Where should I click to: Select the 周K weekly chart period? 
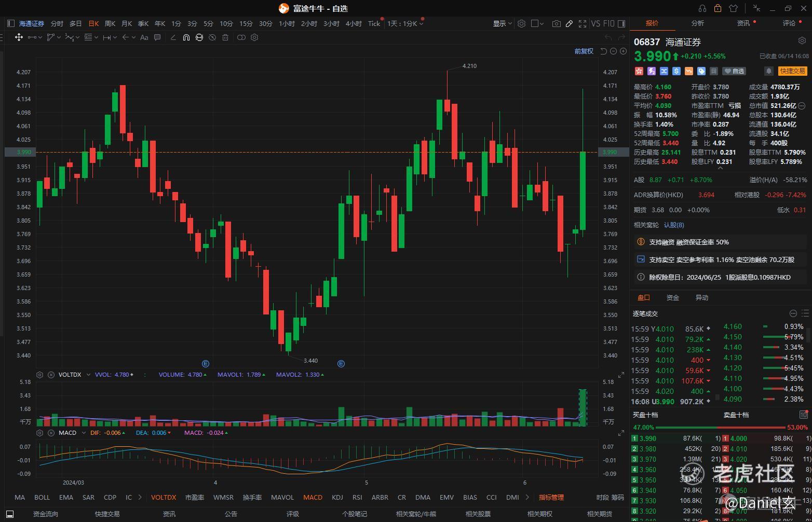tap(110, 23)
